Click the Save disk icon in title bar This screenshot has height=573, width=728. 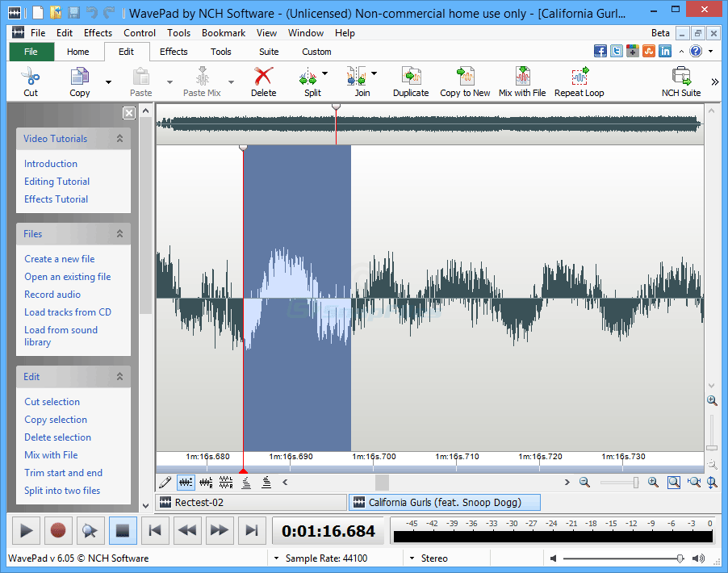click(73, 13)
